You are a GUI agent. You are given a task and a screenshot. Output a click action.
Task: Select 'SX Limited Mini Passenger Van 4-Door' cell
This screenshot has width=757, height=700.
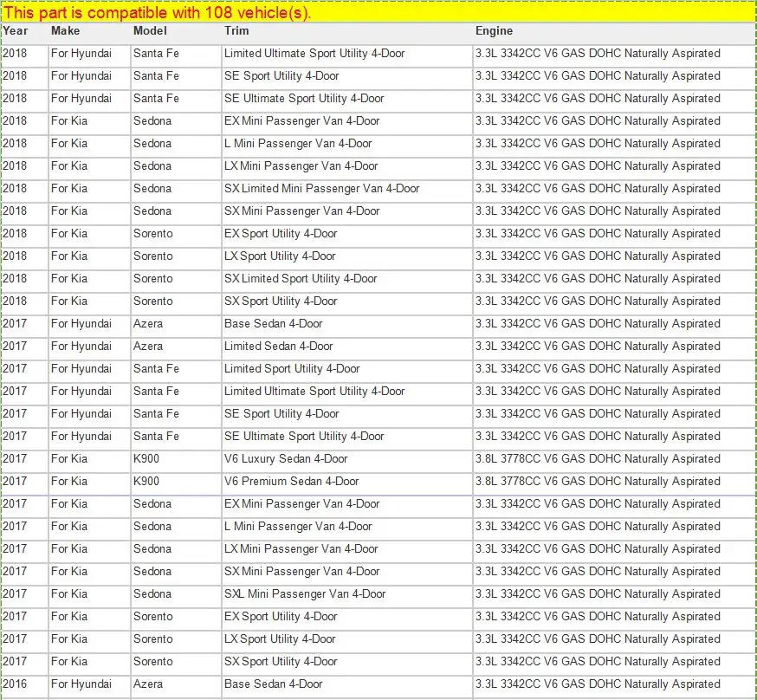[x=321, y=189]
